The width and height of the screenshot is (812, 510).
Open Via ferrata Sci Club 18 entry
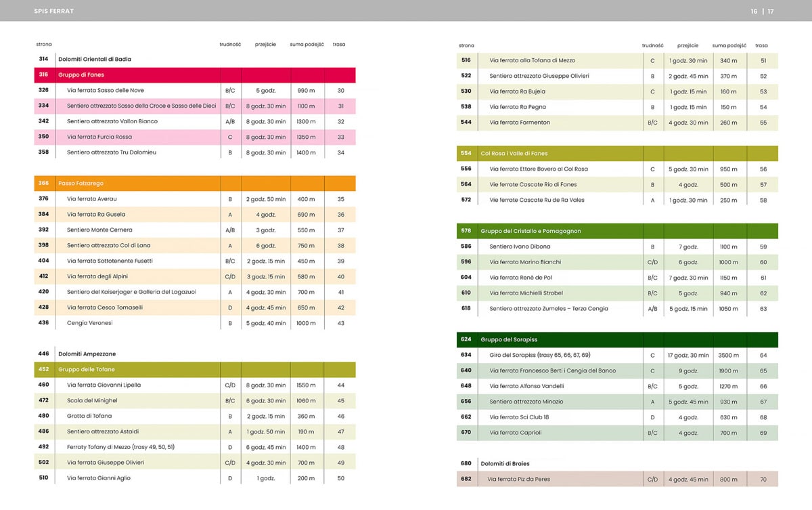tap(519, 417)
